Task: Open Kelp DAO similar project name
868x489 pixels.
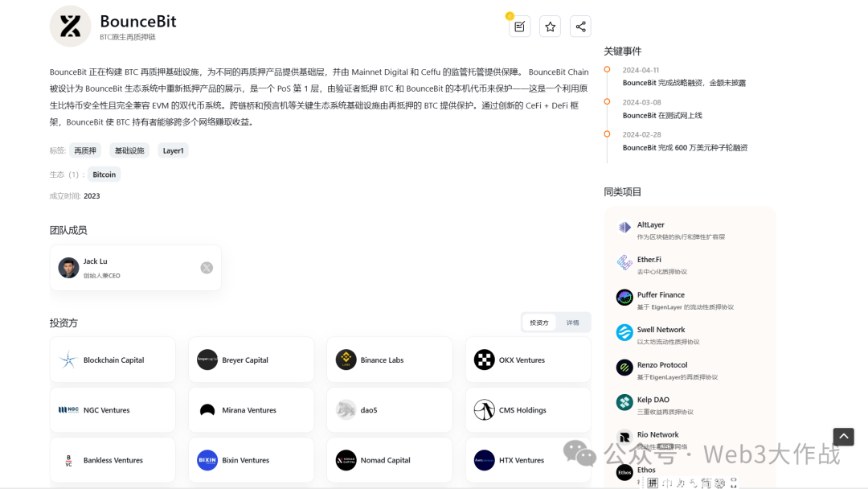Action: click(x=653, y=400)
